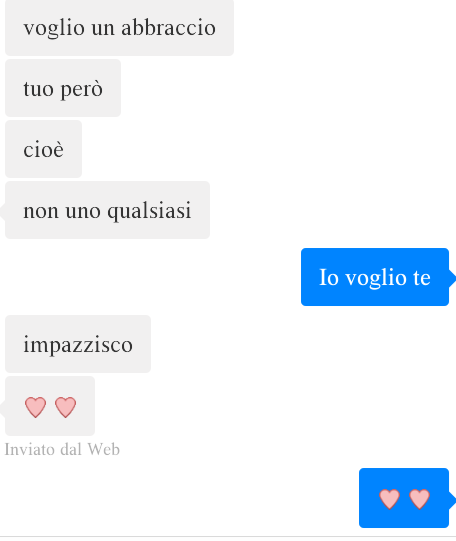Click the word 'te' in the blue message
456x541 pixels.
(x=422, y=278)
